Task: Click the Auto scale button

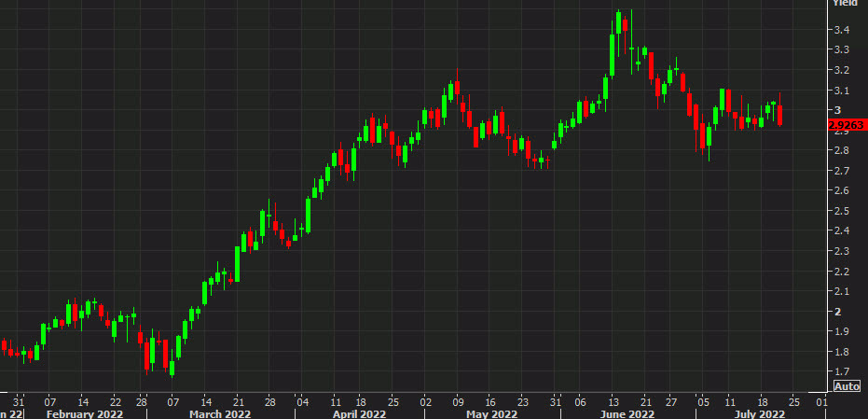Action: (847, 386)
